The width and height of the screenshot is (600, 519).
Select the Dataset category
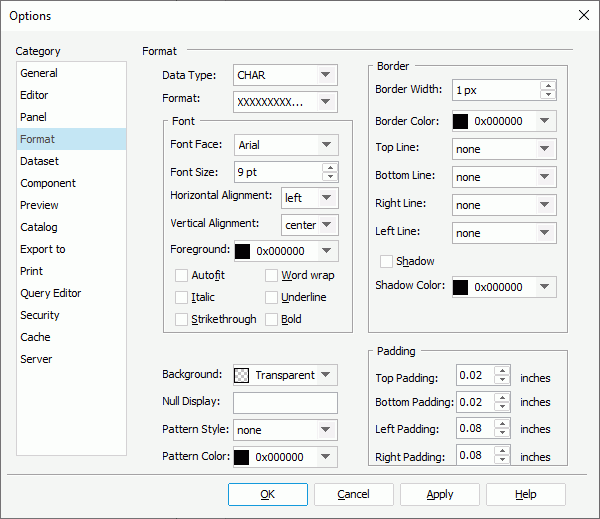point(71,161)
